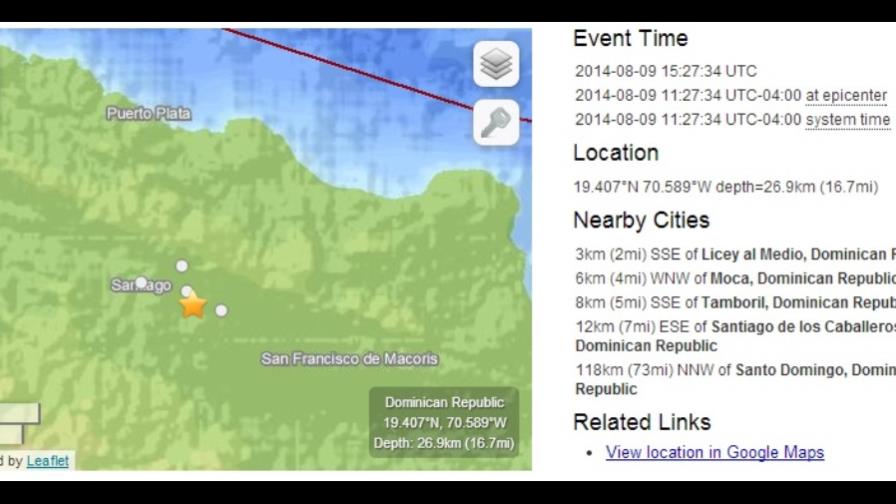The image size is (896, 504).
Task: Select the Tamboril nearby city row
Action: point(735,302)
